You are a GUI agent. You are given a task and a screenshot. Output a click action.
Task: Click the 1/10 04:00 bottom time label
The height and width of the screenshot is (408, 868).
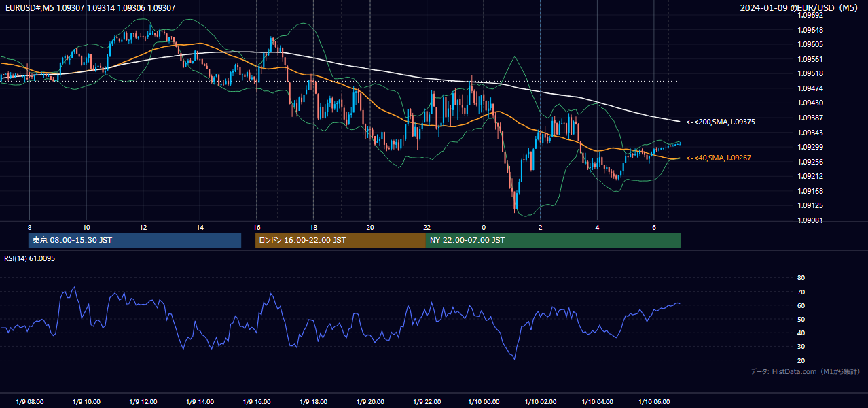(597, 401)
